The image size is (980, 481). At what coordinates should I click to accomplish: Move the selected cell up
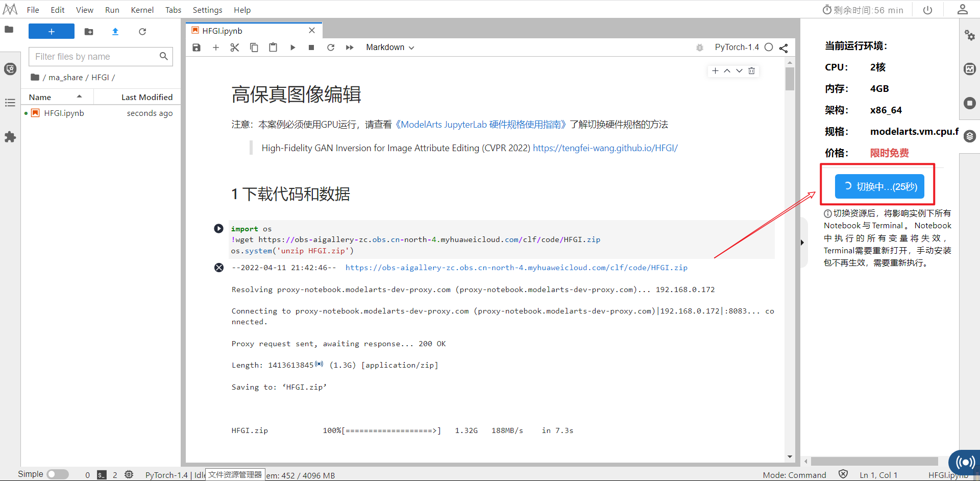click(727, 71)
